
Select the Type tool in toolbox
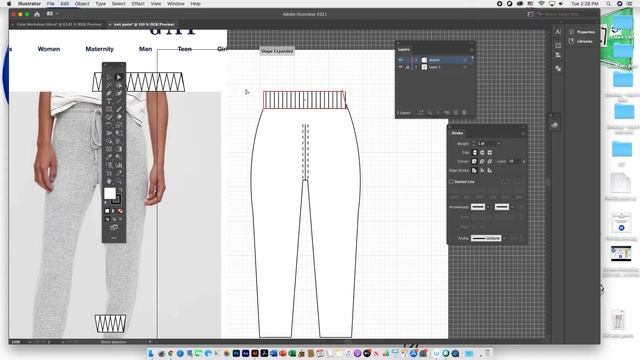(109, 101)
